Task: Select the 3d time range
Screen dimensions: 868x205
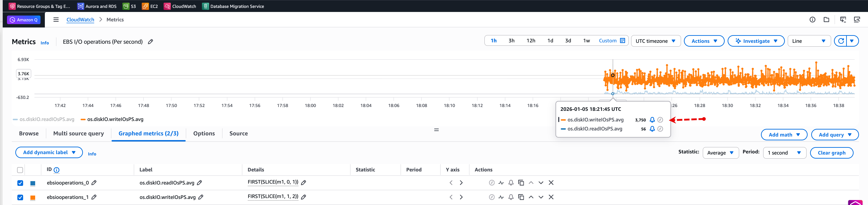Action: coord(568,41)
